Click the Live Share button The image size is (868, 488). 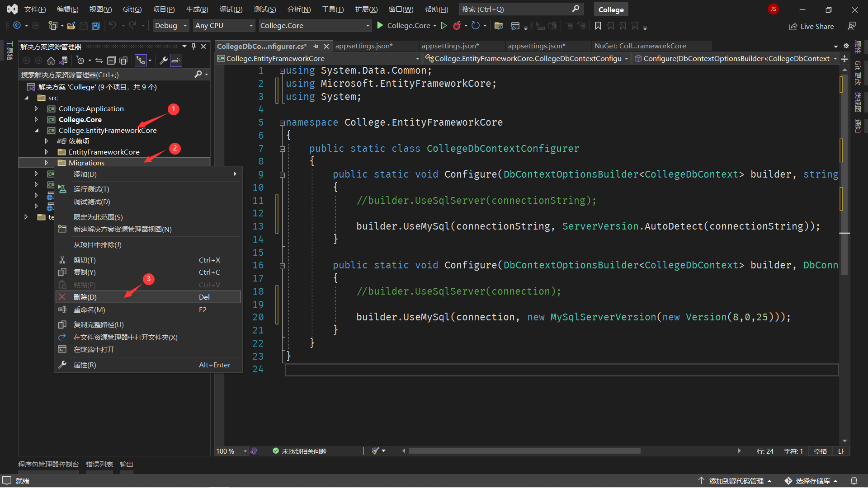coord(811,26)
